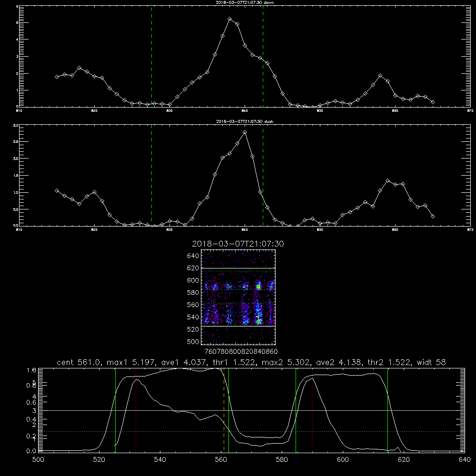The width and height of the screenshot is (476, 476).
Task: Click the orange dashed line in bottom plot
Action: [224, 410]
